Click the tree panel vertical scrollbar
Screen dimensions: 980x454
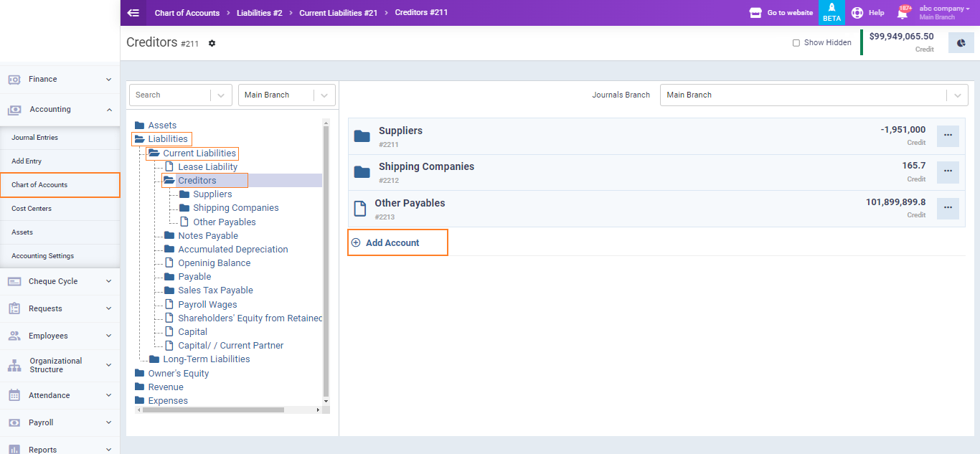(x=326, y=258)
